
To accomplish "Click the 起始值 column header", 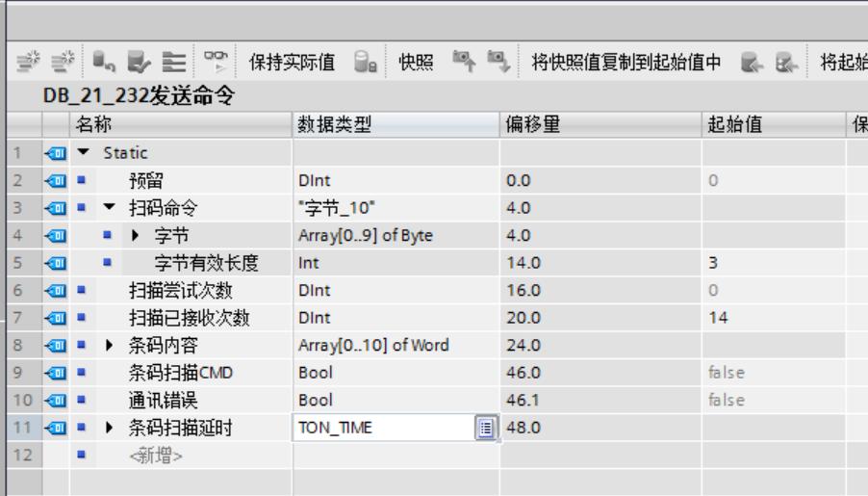I will [773, 124].
